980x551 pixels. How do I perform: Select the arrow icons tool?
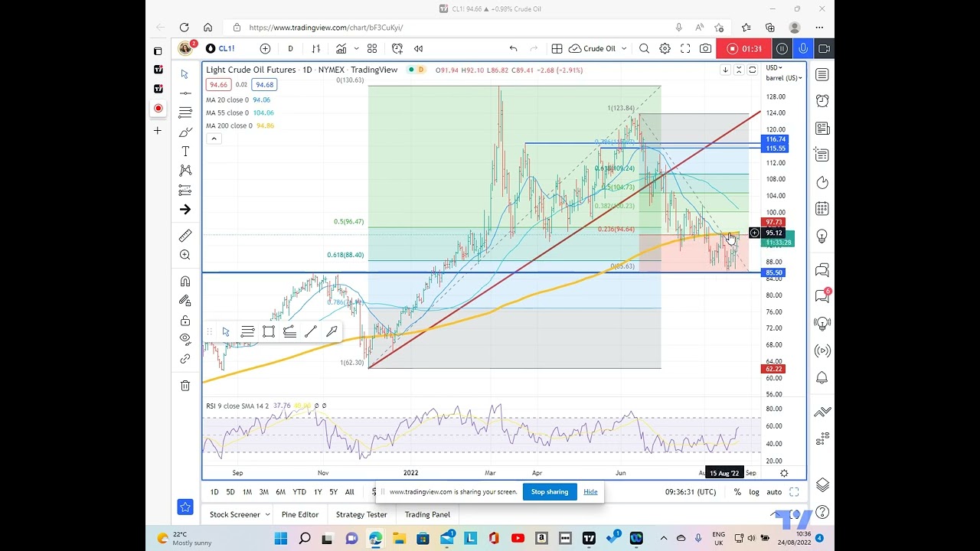pos(185,210)
